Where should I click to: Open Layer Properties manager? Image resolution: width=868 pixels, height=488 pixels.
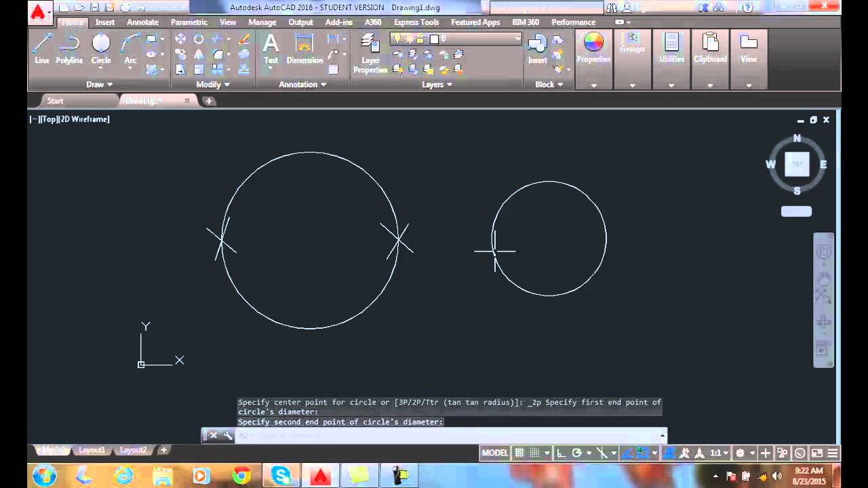[x=370, y=54]
